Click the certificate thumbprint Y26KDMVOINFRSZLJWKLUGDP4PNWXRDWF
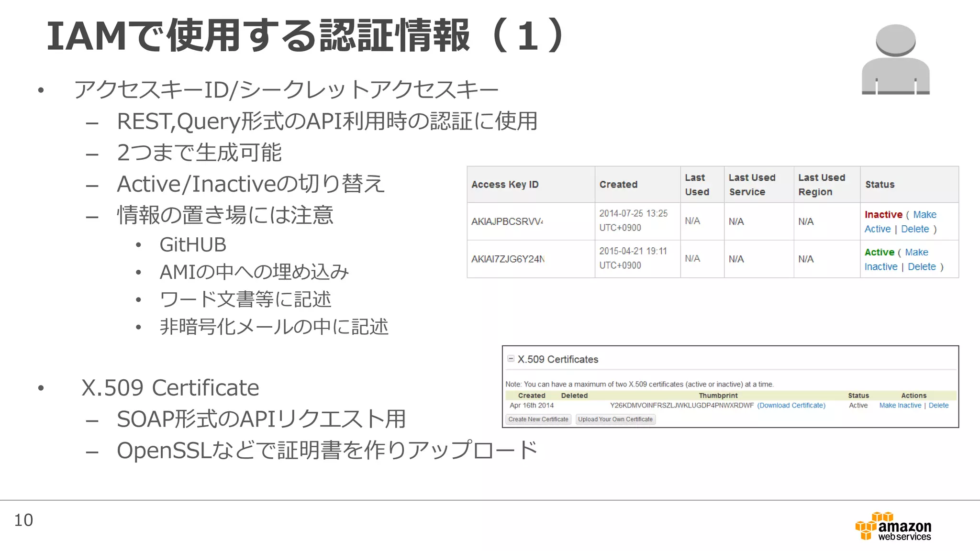The width and height of the screenshot is (980, 551). coord(682,405)
